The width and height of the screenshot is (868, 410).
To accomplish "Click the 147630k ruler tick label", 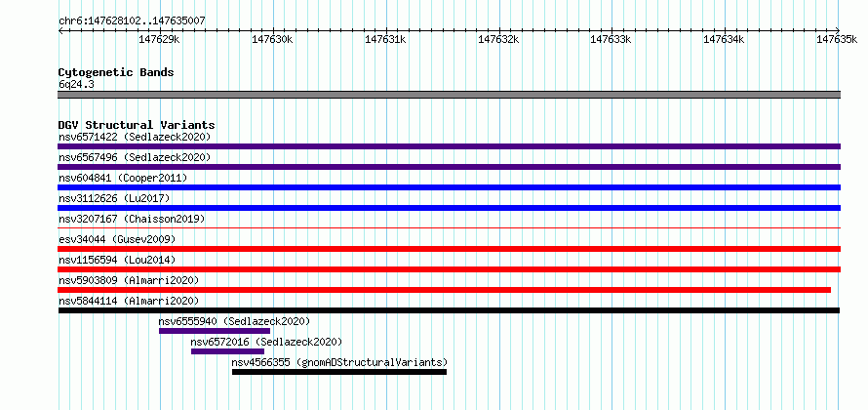I will point(272,39).
